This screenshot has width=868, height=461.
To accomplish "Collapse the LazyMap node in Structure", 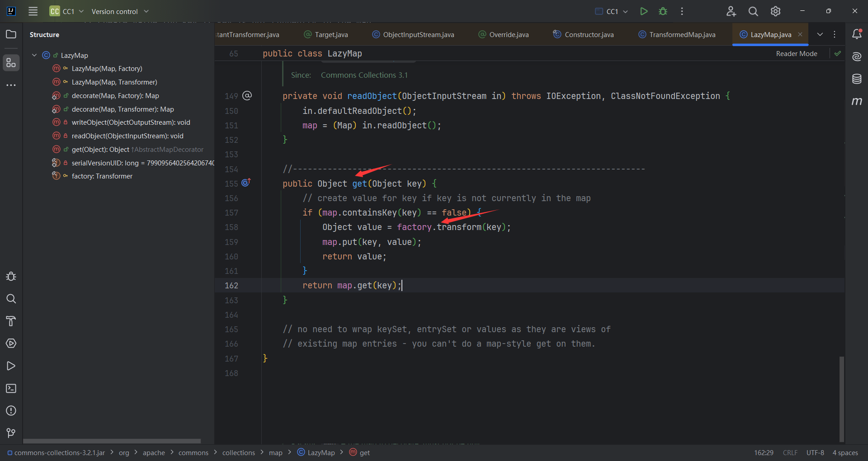I will [x=34, y=55].
